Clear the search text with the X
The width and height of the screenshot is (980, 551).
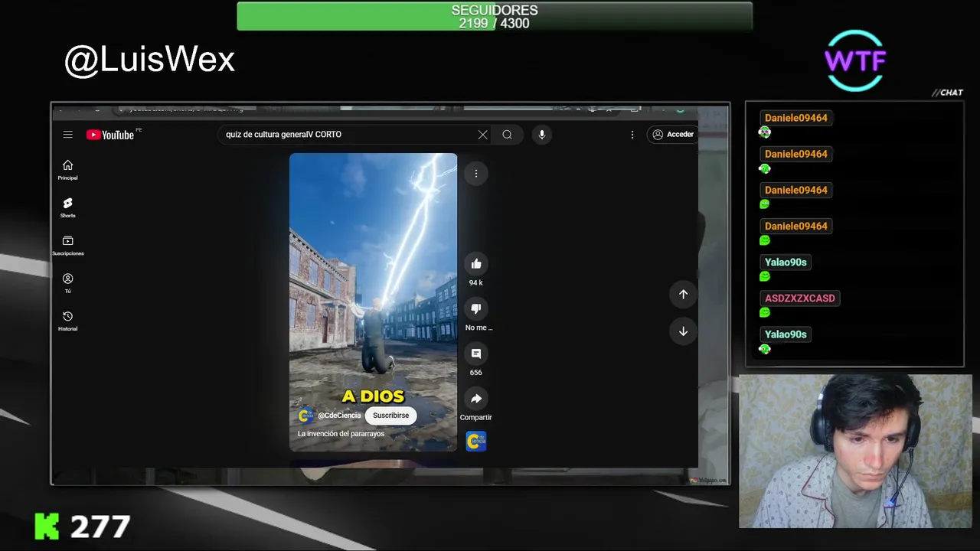pyautogui.click(x=482, y=135)
